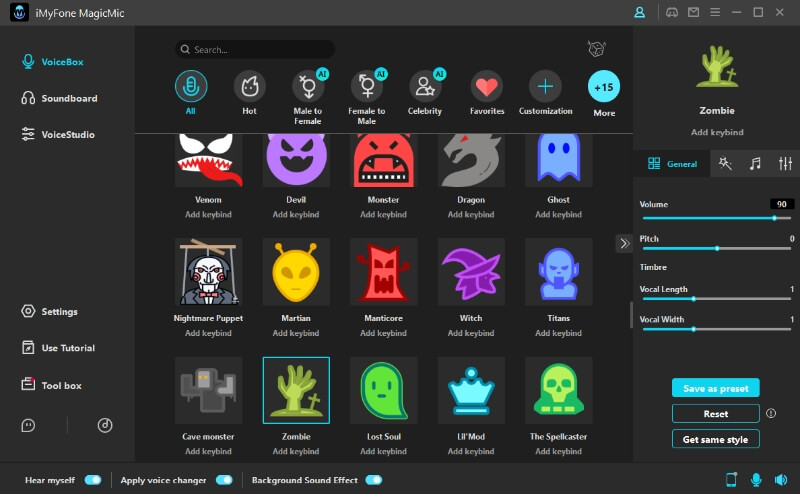Open the VoiceStudio section

coord(58,134)
